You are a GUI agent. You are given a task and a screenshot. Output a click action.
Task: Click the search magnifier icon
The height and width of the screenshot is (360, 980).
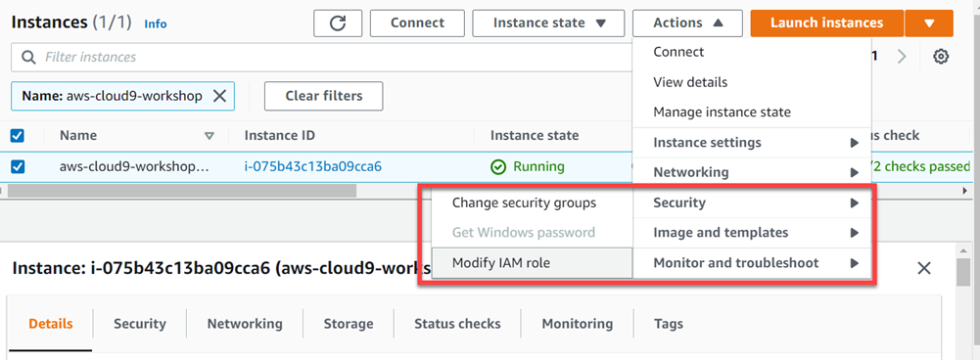click(x=28, y=58)
